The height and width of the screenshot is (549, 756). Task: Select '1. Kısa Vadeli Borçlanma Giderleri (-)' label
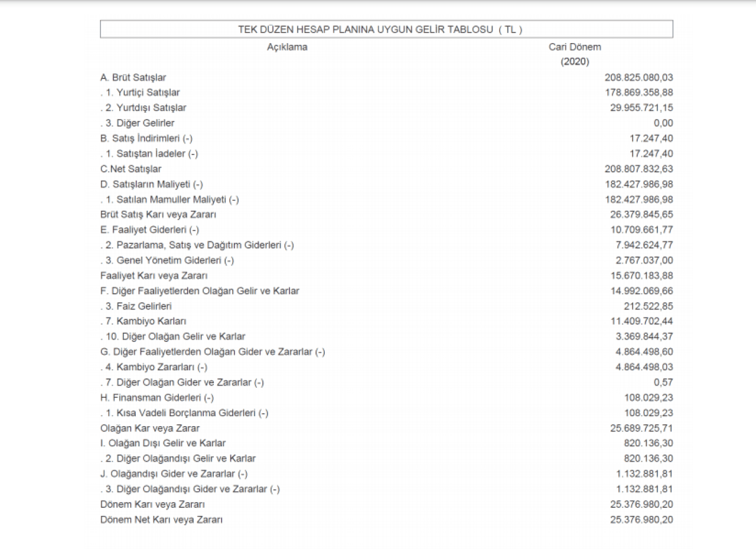coord(184,413)
